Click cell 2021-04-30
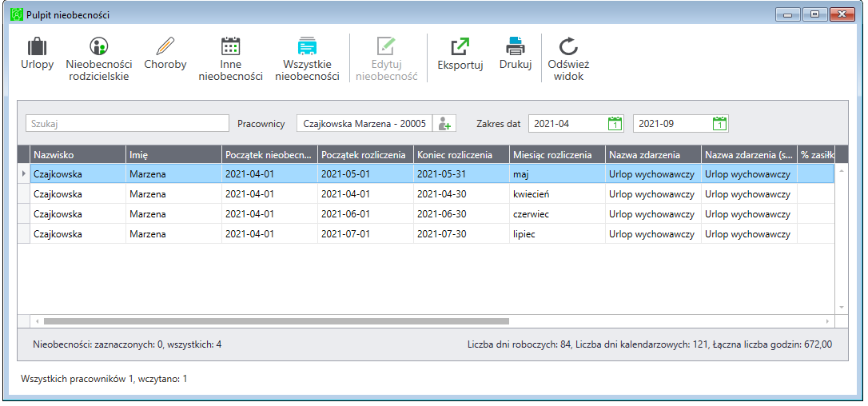The image size is (868, 406). (461, 194)
